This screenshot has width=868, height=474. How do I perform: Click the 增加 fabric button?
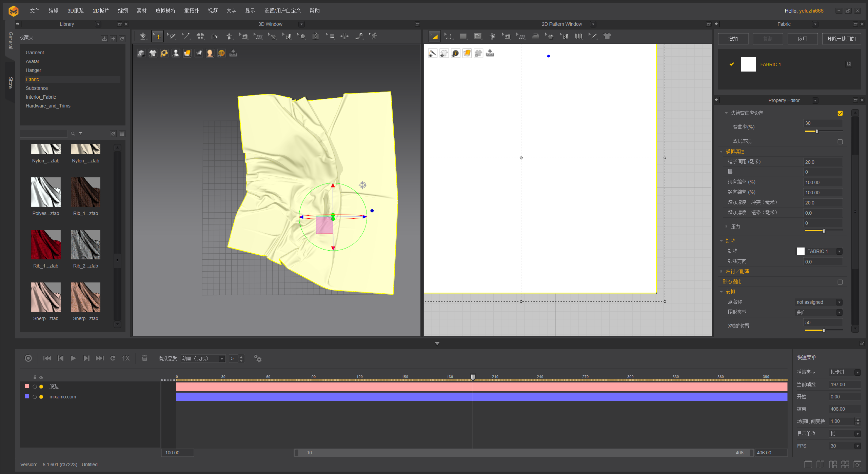tap(733, 39)
